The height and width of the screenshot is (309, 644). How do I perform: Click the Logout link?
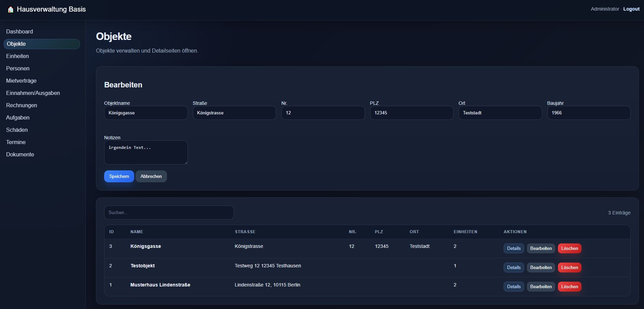[631, 9]
